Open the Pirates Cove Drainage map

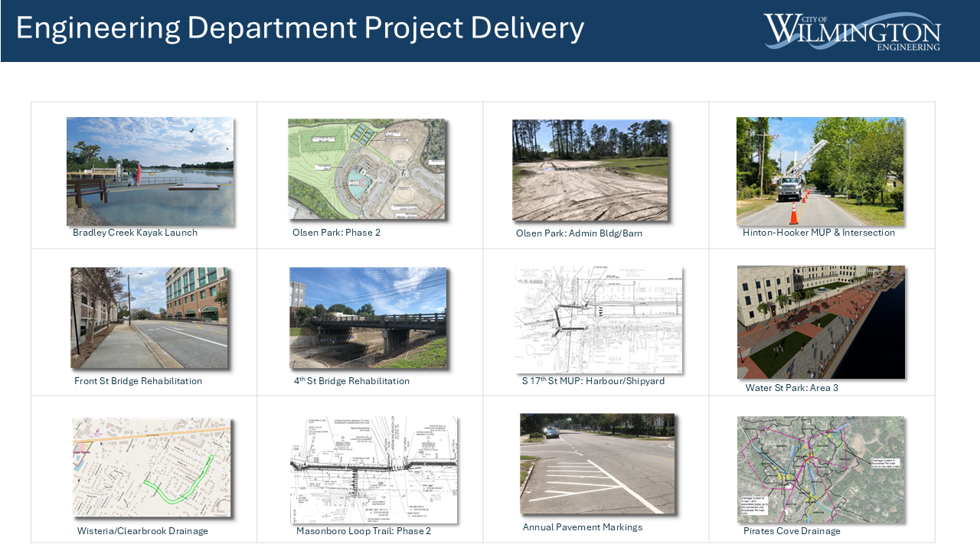click(821, 469)
